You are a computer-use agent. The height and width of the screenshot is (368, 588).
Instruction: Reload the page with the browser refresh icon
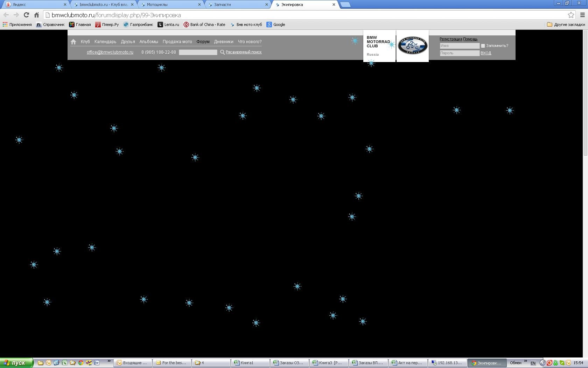coord(26,15)
